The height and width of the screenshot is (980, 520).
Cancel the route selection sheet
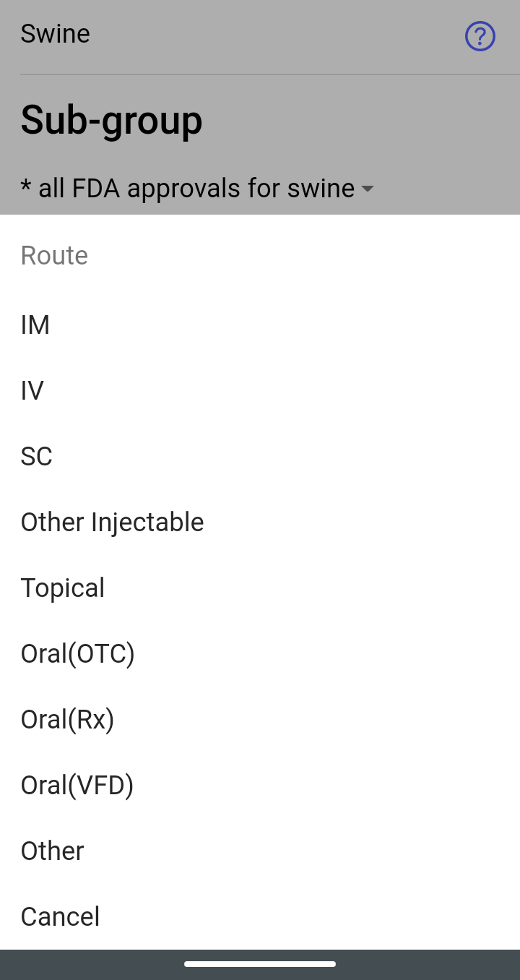coord(260,917)
